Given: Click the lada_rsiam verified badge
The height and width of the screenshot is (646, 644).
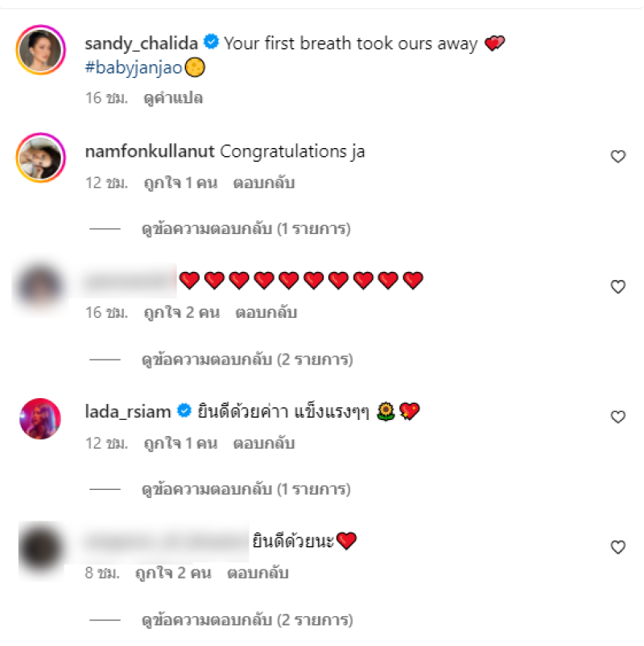Looking at the screenshot, I should tap(184, 411).
